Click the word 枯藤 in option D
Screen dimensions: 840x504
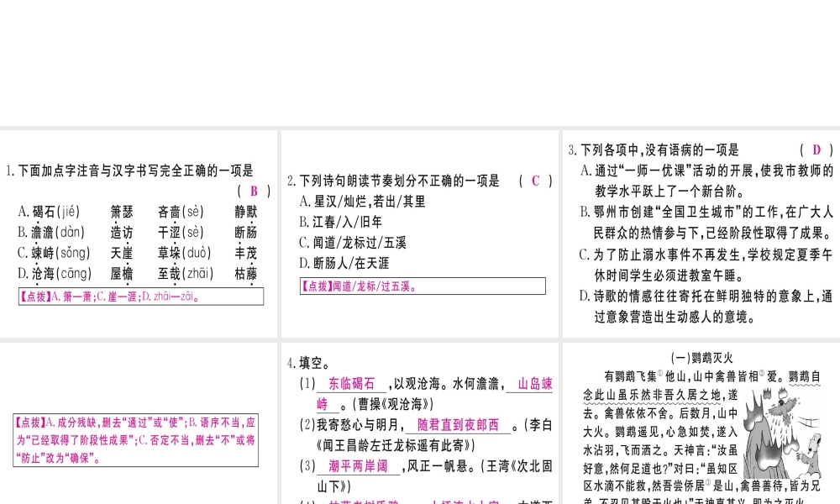pyautogui.click(x=246, y=274)
